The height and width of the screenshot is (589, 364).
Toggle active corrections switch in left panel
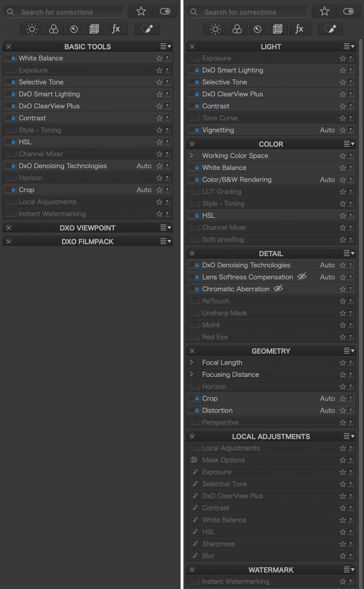(165, 11)
